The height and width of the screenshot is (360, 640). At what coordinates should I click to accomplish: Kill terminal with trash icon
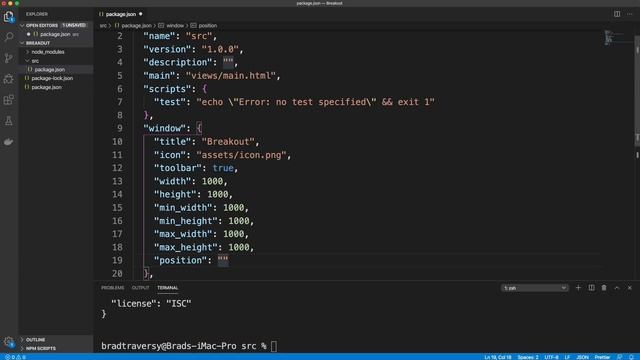pos(604,288)
